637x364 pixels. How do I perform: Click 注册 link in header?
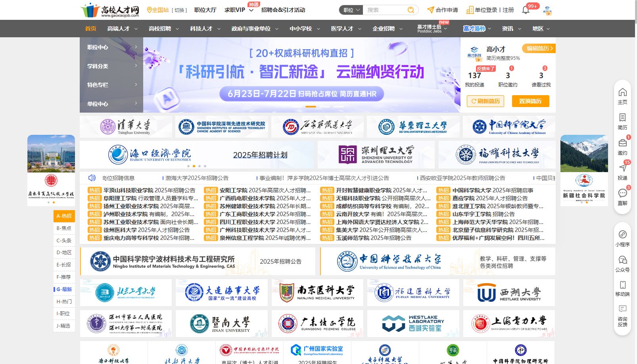tap(508, 10)
